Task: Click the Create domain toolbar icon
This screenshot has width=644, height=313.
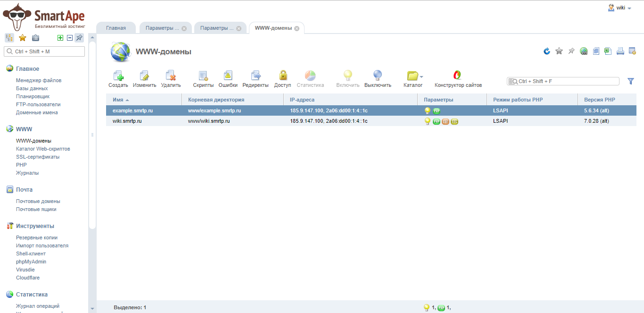Action: tap(118, 76)
